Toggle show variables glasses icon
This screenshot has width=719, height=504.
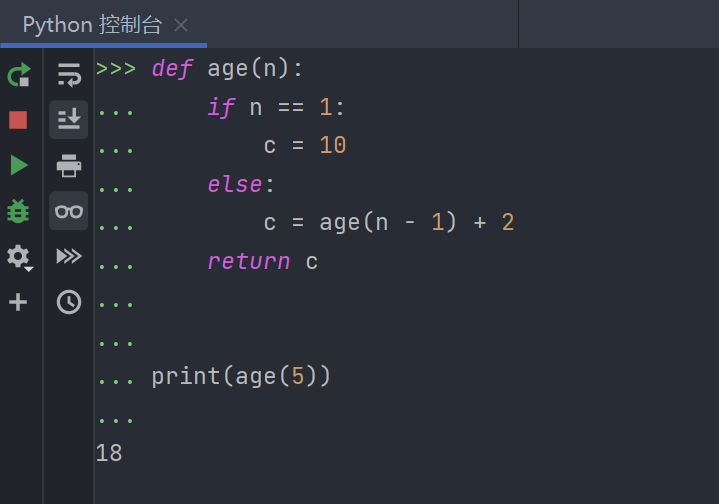point(69,211)
